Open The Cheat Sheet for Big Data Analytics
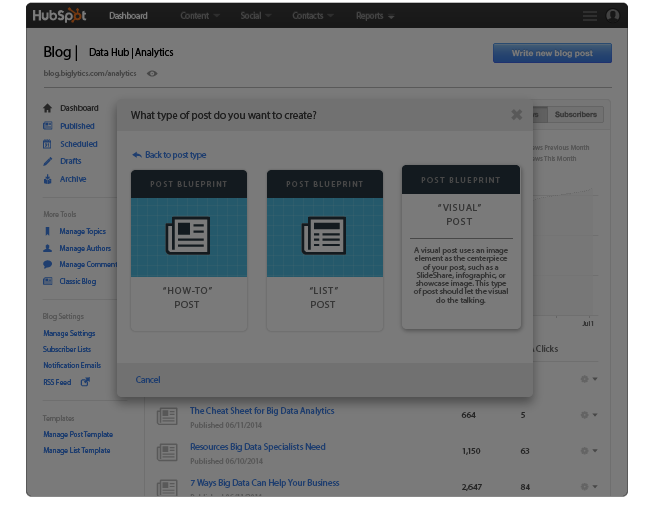 tap(262, 411)
